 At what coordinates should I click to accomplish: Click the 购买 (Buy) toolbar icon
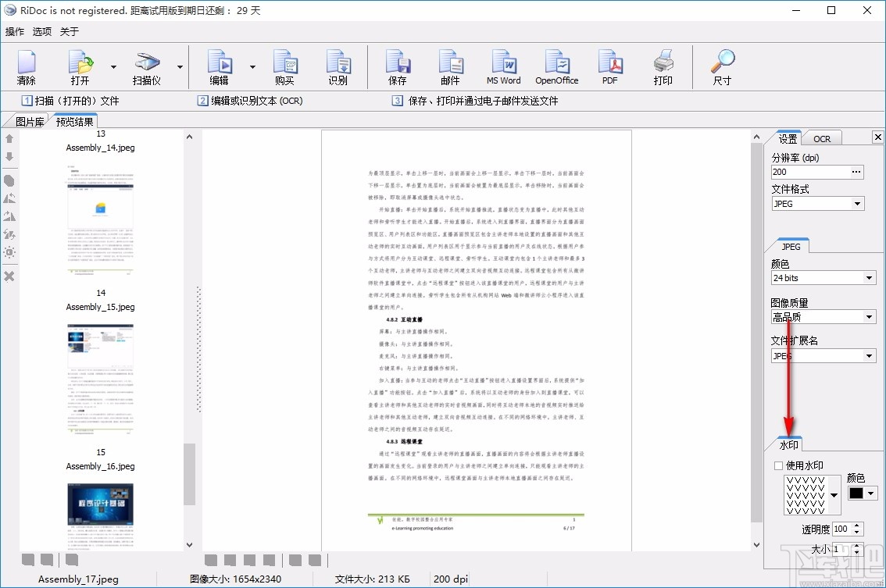[x=284, y=67]
